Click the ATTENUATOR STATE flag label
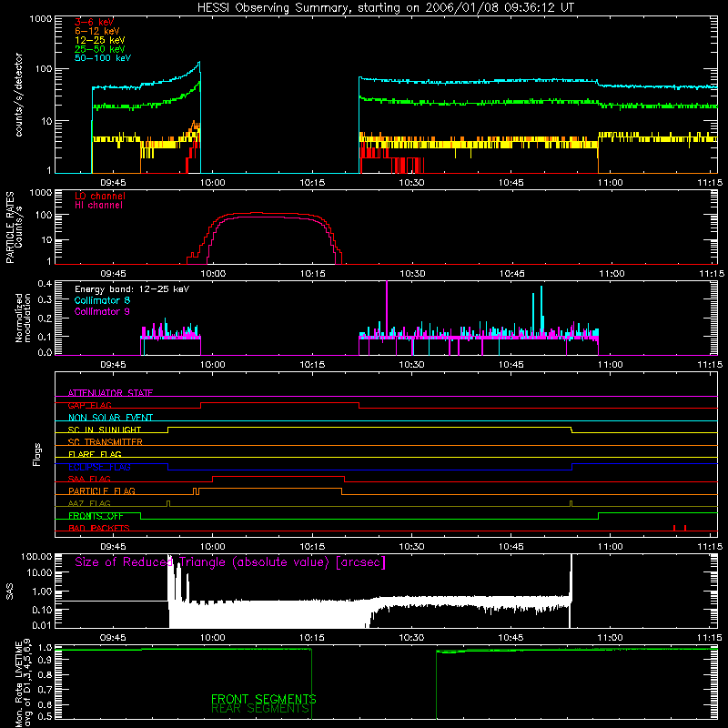 point(110,393)
